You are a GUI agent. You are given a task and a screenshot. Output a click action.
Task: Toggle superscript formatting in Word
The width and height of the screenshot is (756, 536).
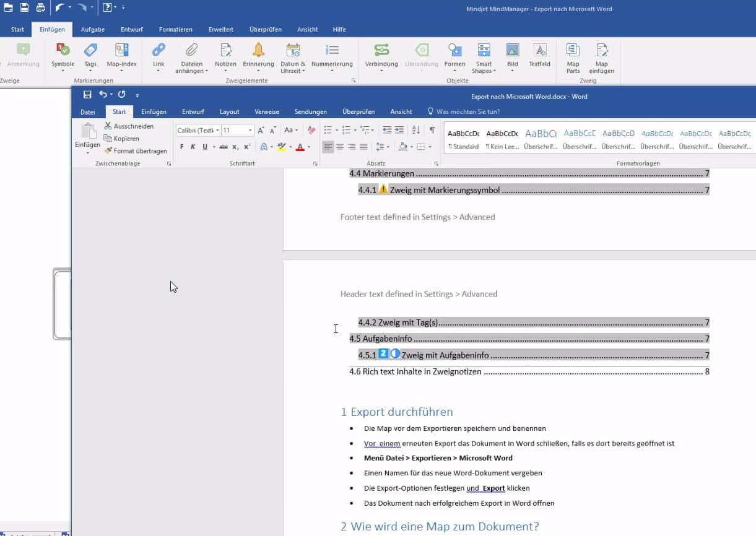[247, 147]
